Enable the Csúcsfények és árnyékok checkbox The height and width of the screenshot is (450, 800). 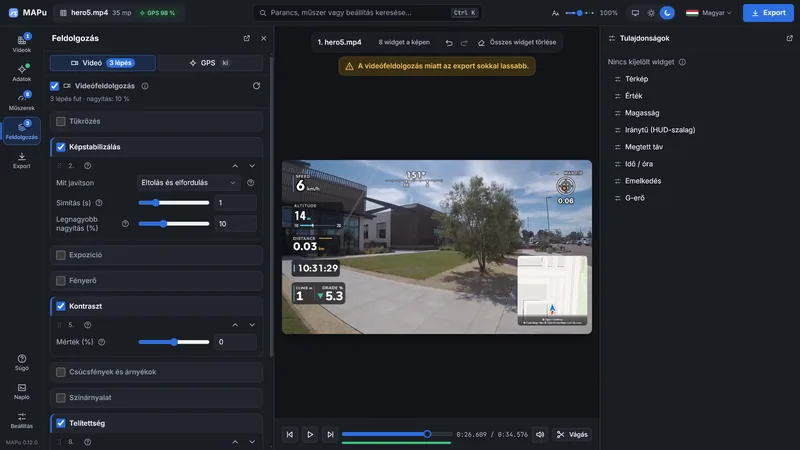[x=61, y=372]
